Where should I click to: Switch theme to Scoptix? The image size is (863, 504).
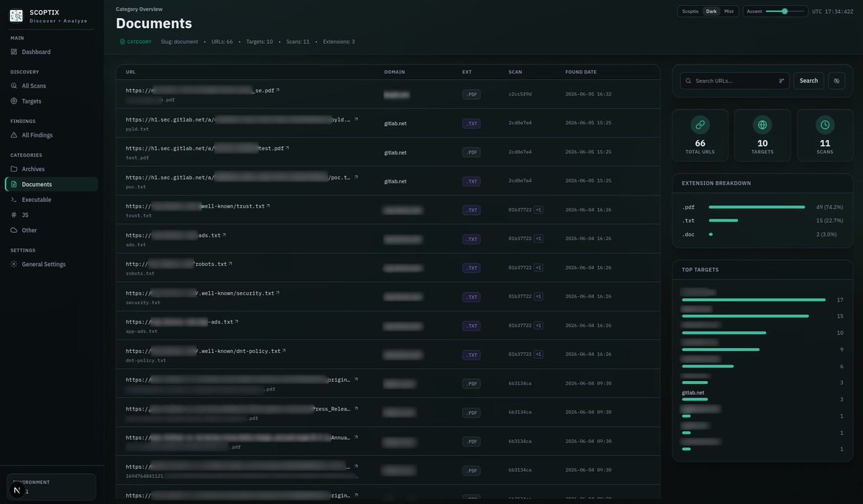pos(690,12)
